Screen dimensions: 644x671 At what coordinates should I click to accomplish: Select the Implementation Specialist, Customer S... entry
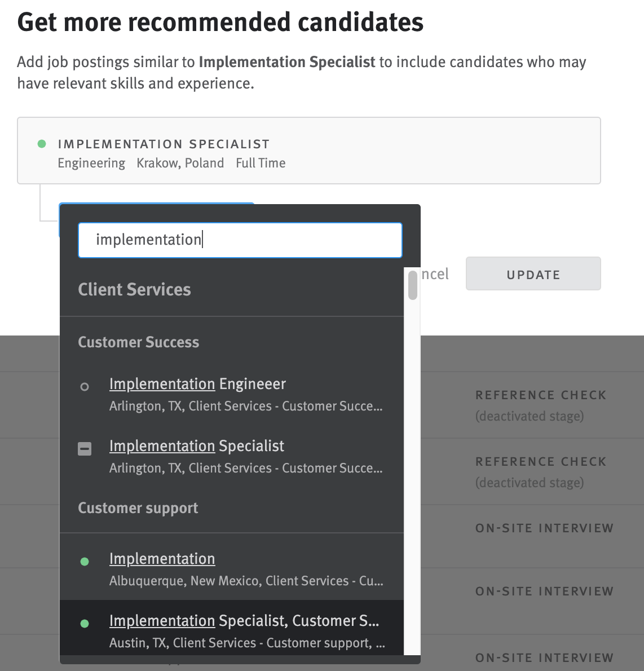244,620
